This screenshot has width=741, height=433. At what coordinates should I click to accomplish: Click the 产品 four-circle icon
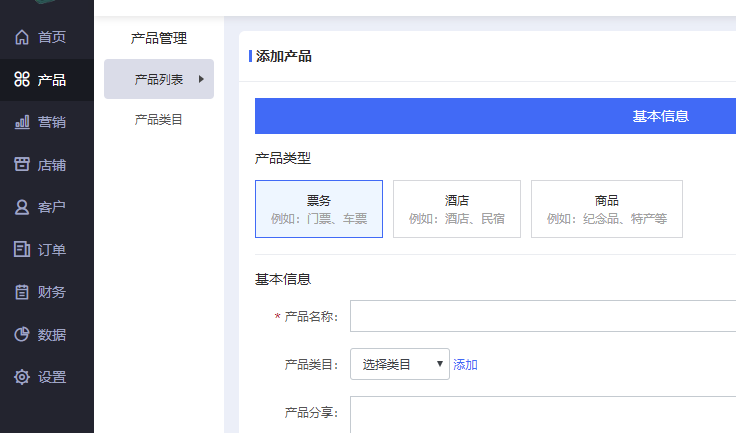[x=22, y=79]
